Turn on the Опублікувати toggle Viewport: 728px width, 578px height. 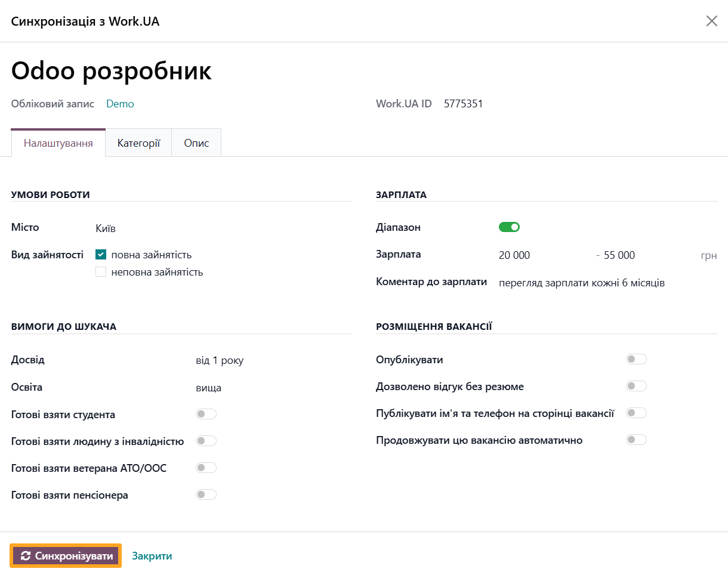pyautogui.click(x=636, y=359)
